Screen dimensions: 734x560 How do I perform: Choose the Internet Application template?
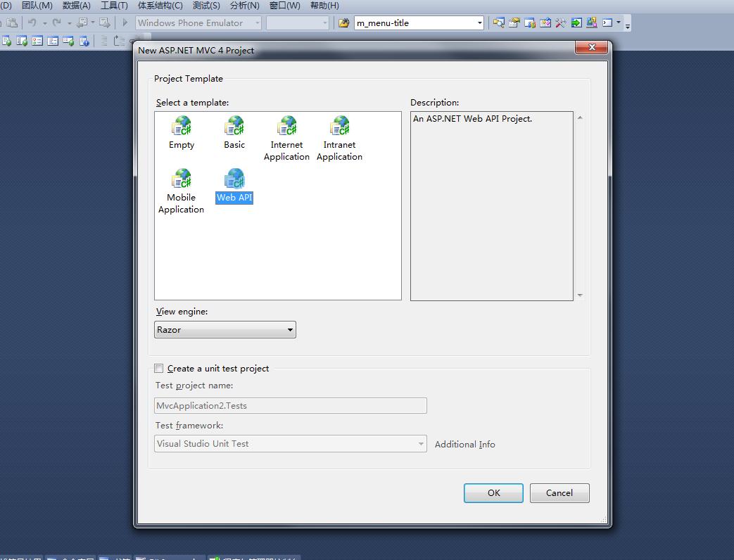(286, 139)
